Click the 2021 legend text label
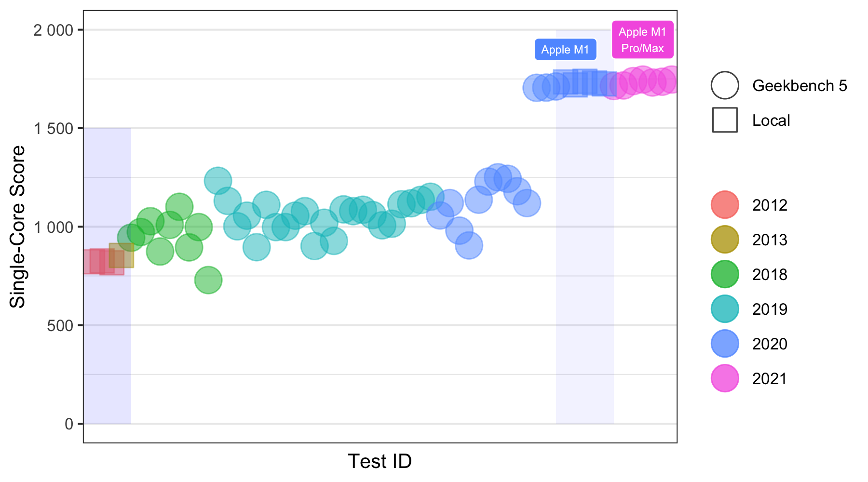The width and height of the screenshot is (868, 482). coord(770,378)
